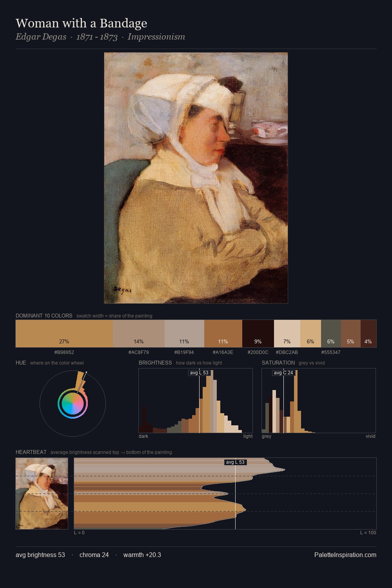Click the 'DOMINANT 10 COLORS' heading

point(44,316)
